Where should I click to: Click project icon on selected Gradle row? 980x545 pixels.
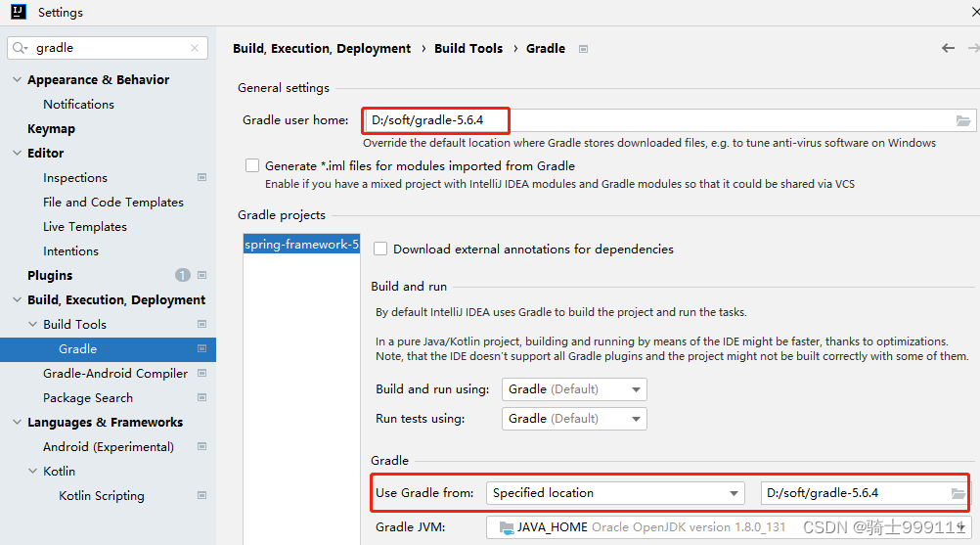(x=201, y=348)
